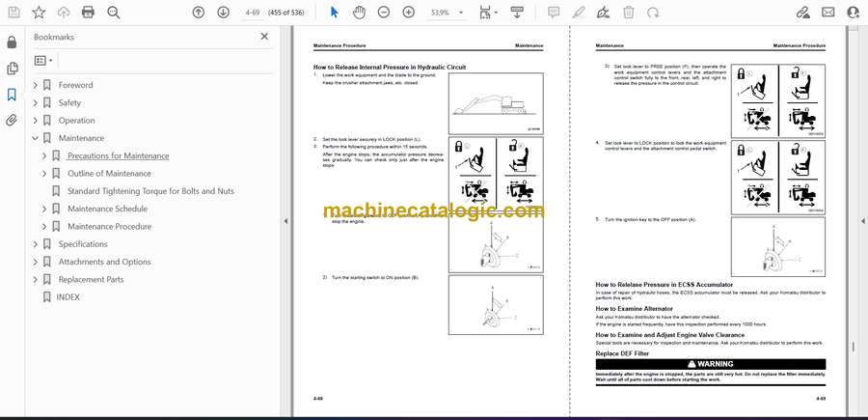The height and width of the screenshot is (420, 868).
Task: Go to the next page arrow
Action: point(223,13)
